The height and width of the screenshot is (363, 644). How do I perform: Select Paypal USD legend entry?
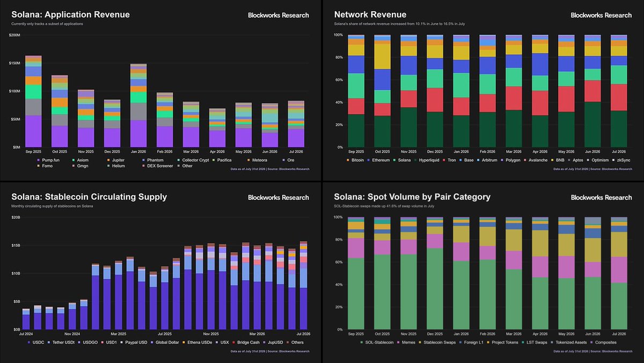133,343
